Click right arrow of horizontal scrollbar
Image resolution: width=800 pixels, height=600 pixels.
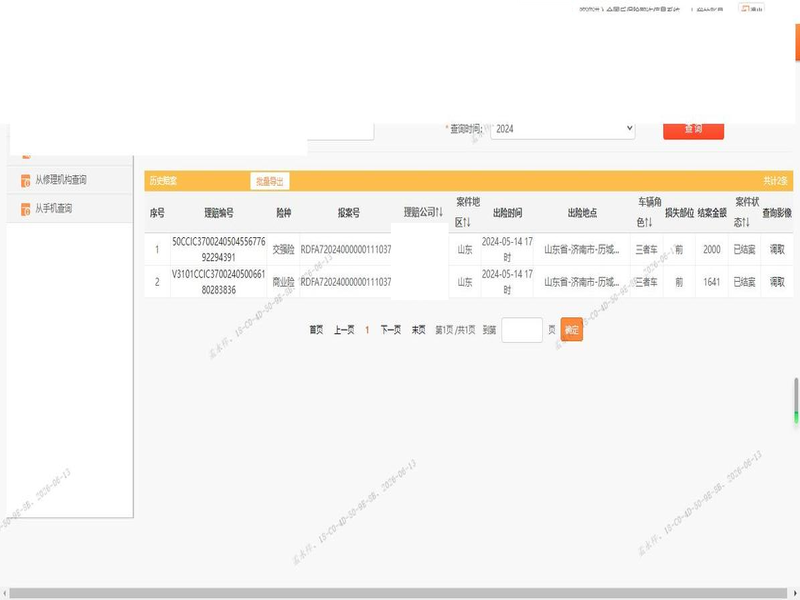coord(794,593)
